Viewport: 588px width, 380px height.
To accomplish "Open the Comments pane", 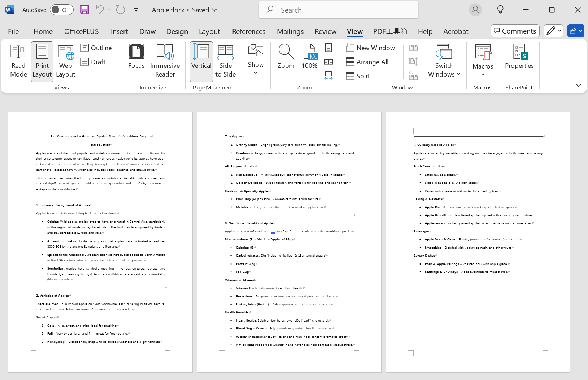I will click(x=515, y=31).
